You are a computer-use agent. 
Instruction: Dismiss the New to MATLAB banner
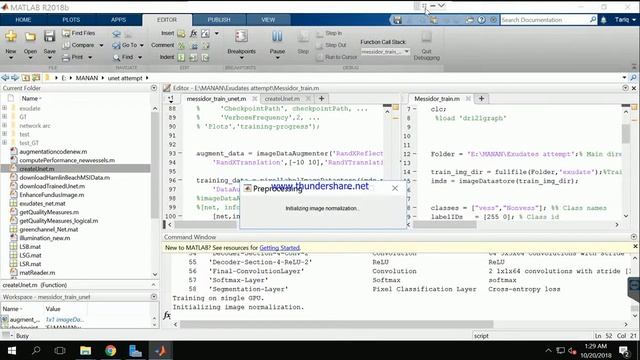[x=635, y=247]
